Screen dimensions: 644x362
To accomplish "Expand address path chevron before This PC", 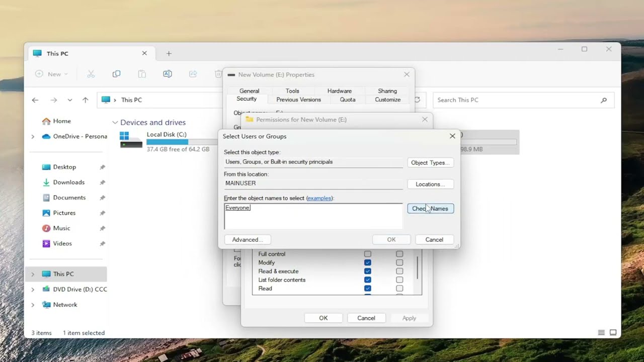I will 115,100.
